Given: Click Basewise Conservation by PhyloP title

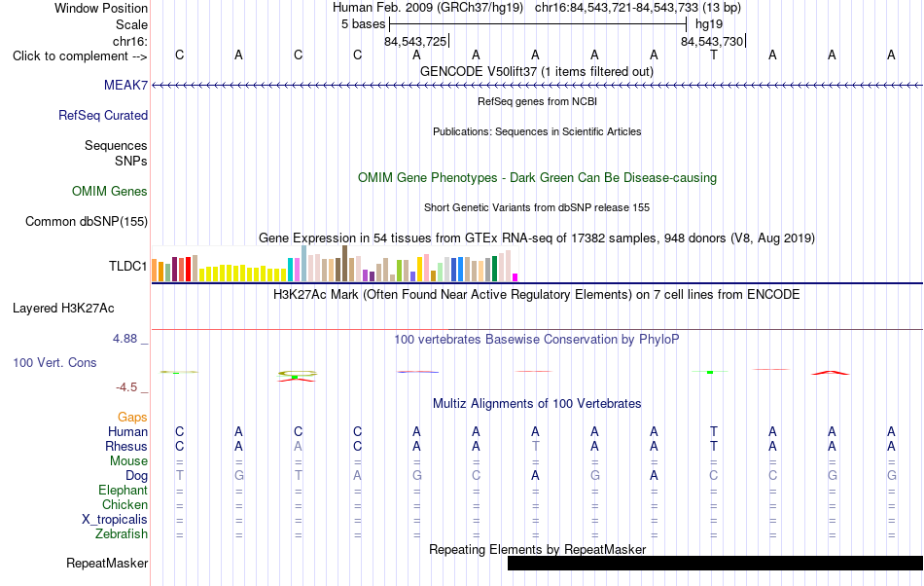Looking at the screenshot, I should pyautogui.click(x=537, y=339).
